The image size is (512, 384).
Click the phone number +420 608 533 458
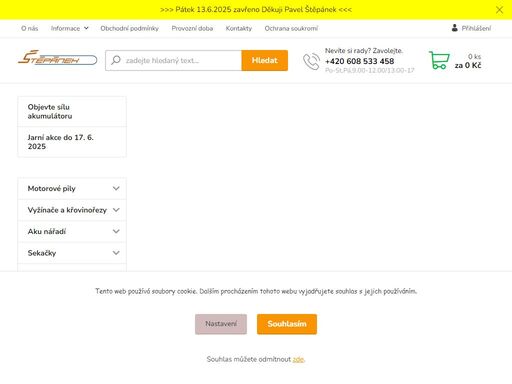pyautogui.click(x=359, y=61)
